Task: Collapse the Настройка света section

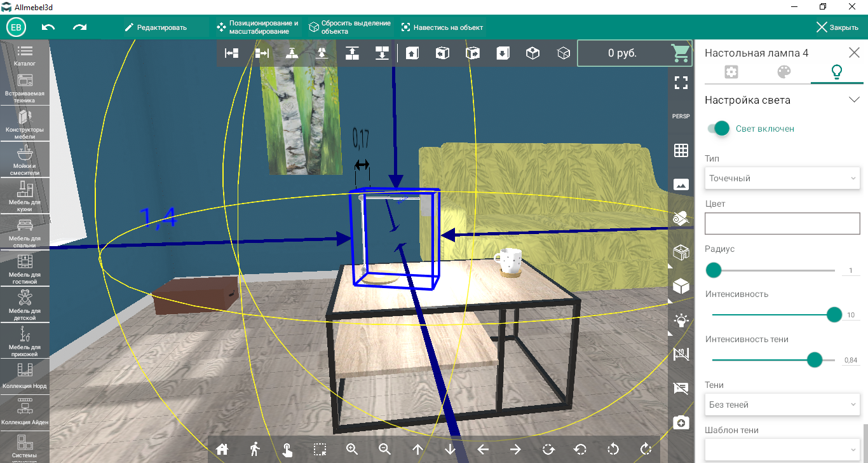Action: (x=854, y=100)
